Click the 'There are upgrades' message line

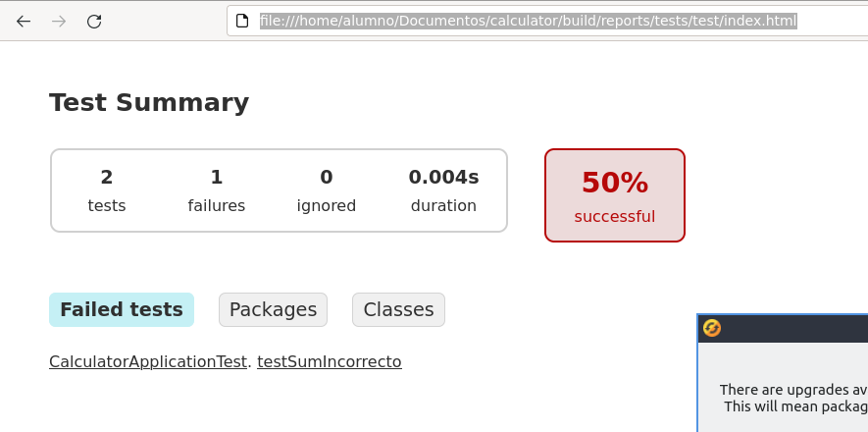point(792,390)
